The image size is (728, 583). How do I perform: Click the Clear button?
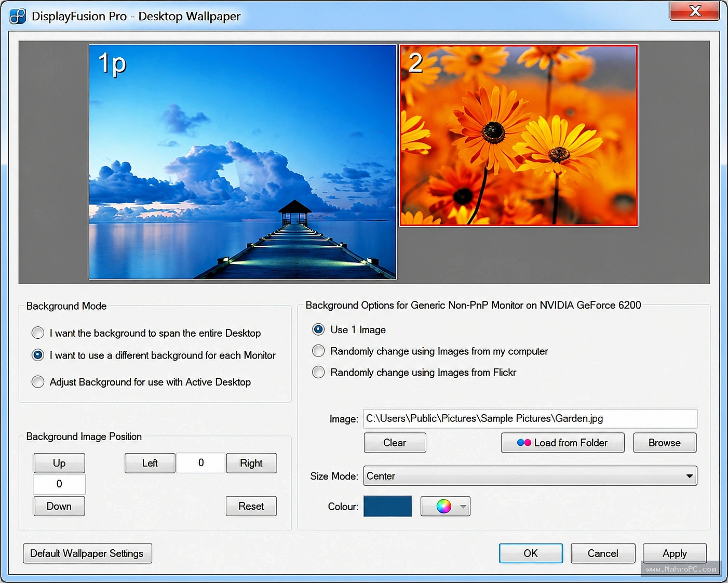395,443
